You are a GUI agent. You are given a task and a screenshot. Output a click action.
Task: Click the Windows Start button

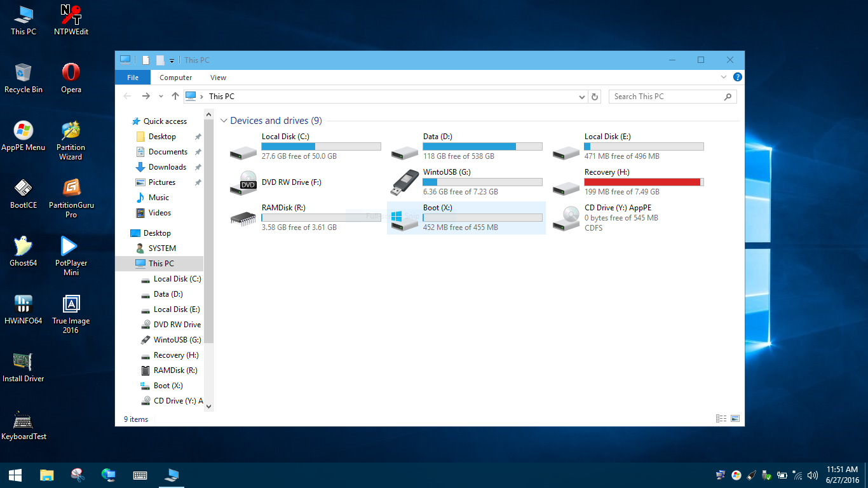15,475
